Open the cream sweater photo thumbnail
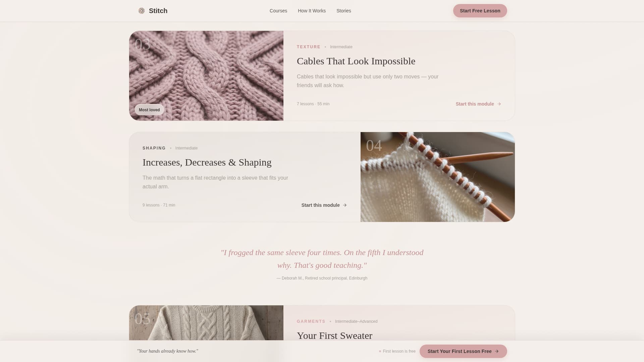Screen dimensions: 644x362 [206, 323]
